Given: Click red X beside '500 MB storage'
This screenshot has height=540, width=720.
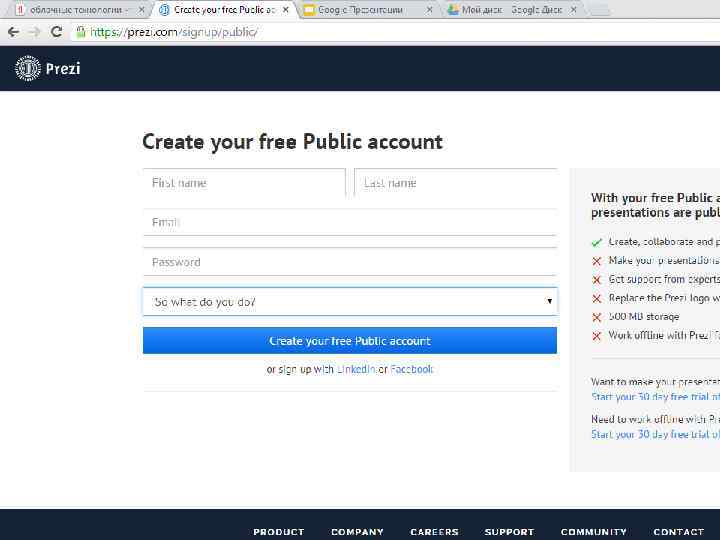Looking at the screenshot, I should 596,317.
